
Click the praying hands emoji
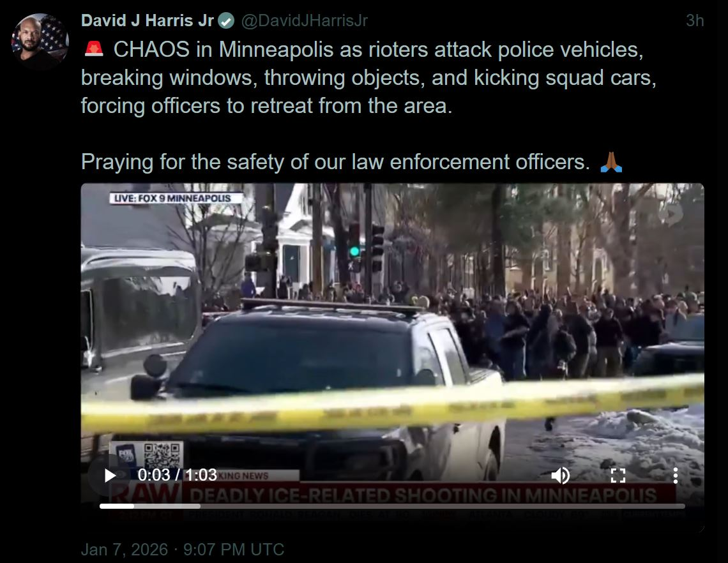coord(611,162)
